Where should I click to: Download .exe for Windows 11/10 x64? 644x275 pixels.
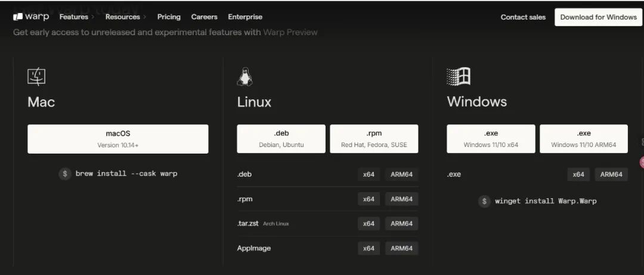491,139
